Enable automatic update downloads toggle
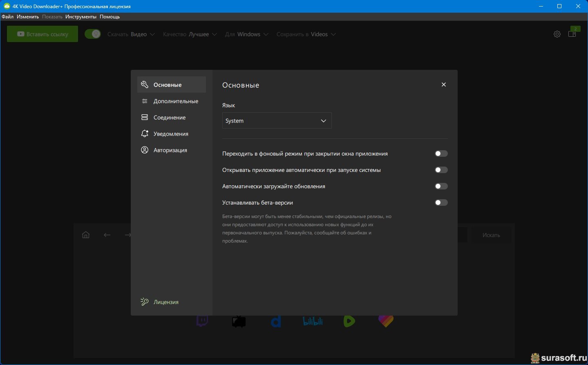The width and height of the screenshot is (588, 365). coord(441,186)
